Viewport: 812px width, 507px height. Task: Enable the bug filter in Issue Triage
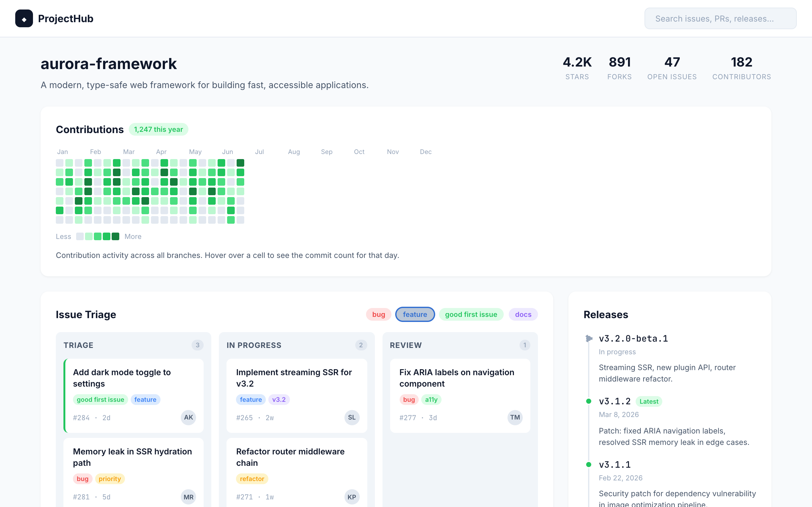pyautogui.click(x=378, y=314)
